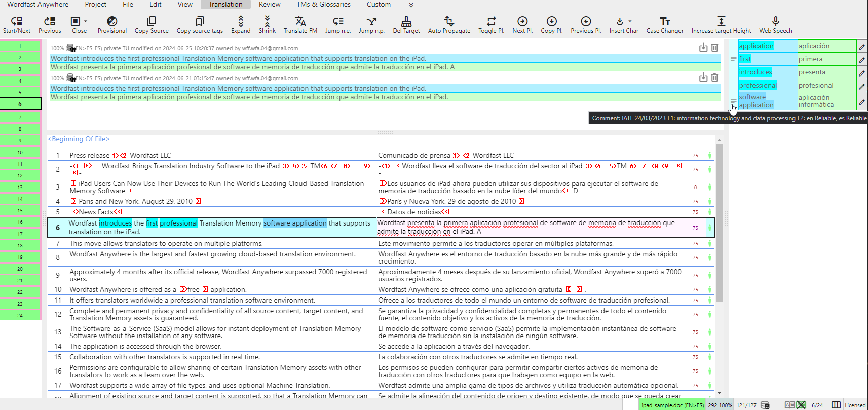Viewport: 868px width, 410px height.
Task: Open the Insert Char dropdown arrow
Action: tap(630, 21)
